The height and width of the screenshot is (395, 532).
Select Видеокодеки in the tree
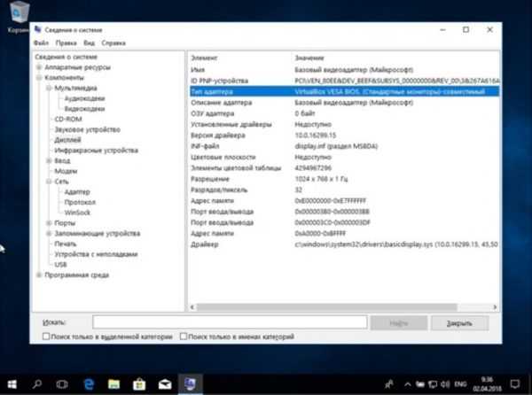pos(84,109)
